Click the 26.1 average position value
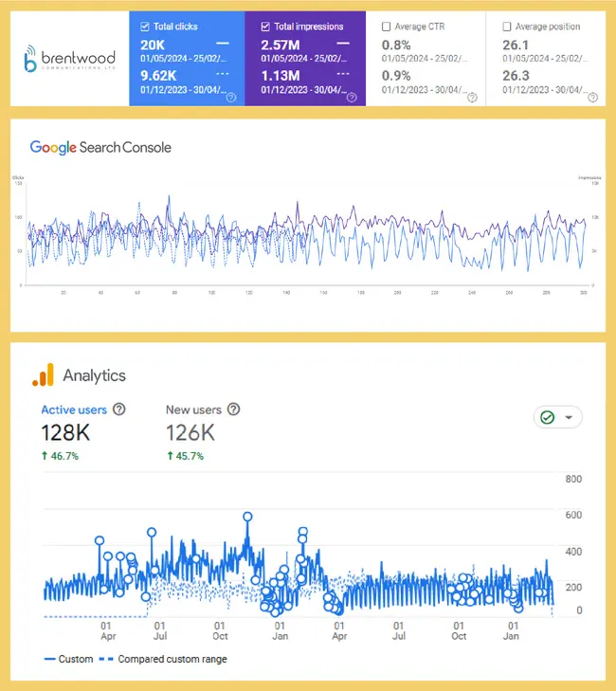 click(x=516, y=45)
